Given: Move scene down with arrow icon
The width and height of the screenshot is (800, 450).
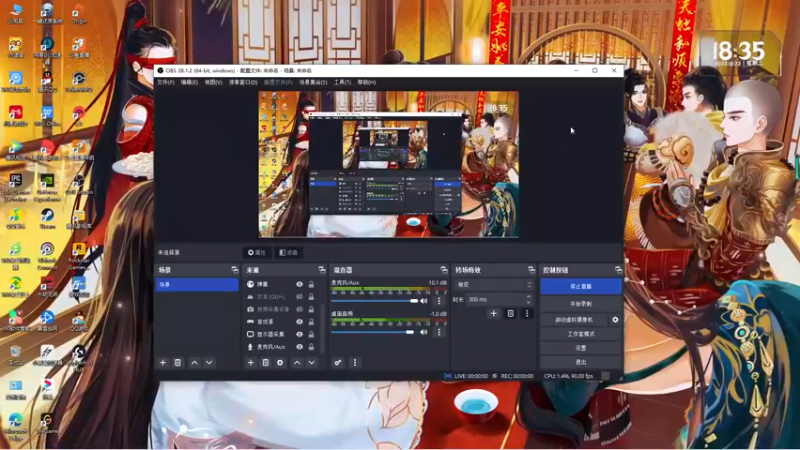Looking at the screenshot, I should point(209,363).
